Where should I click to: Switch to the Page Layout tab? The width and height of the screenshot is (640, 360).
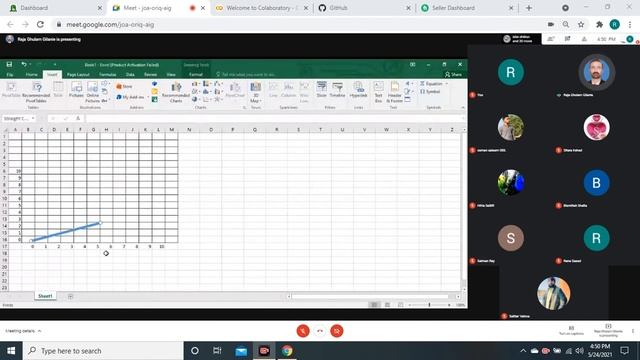pos(78,74)
